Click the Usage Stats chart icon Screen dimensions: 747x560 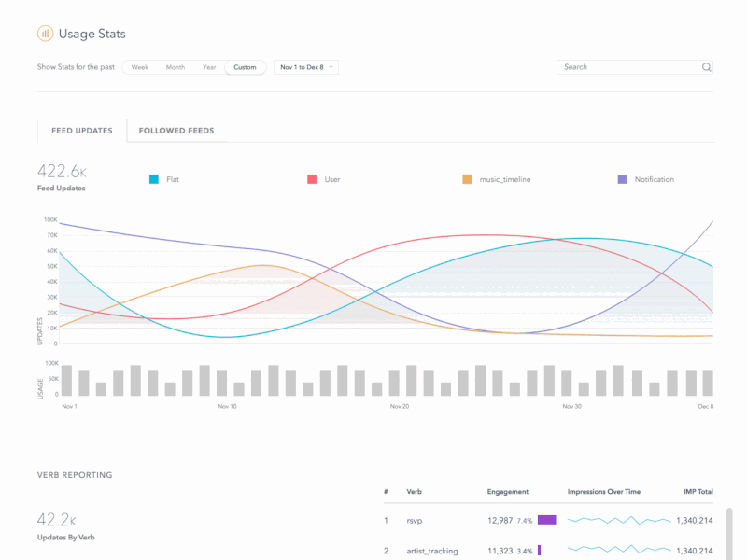43,33
